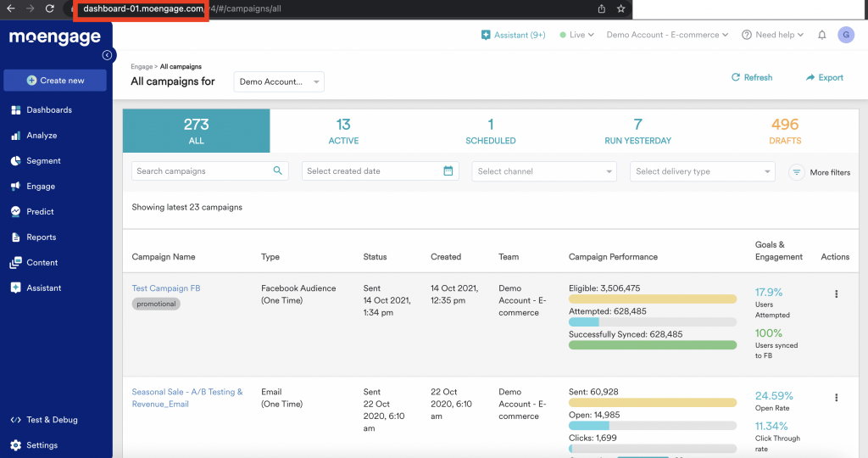Click the calendar icon in date field
The image size is (868, 458).
[448, 171]
